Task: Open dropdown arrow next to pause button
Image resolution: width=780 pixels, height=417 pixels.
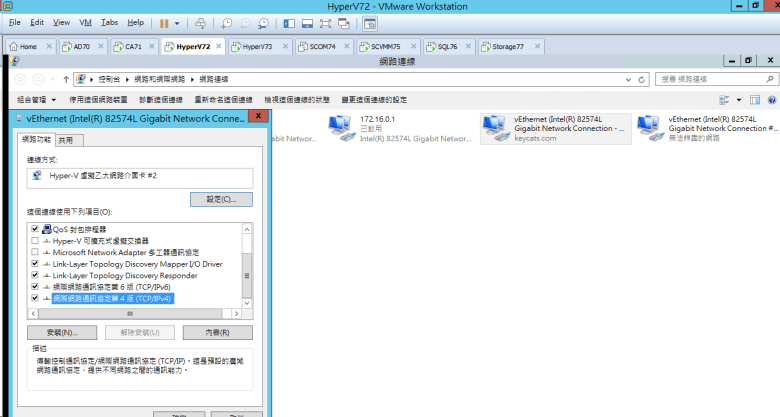Action: tap(178, 22)
